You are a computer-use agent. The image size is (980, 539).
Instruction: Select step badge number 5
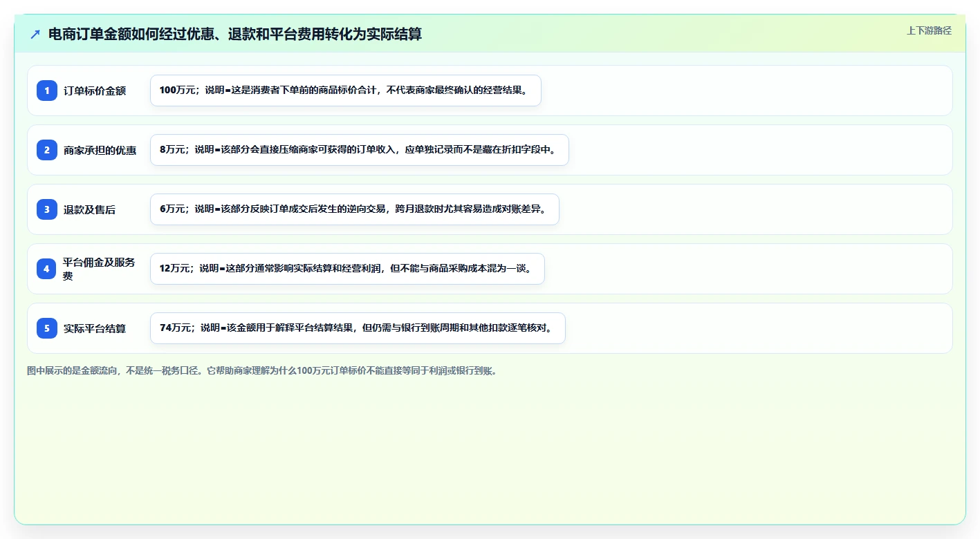coord(47,328)
